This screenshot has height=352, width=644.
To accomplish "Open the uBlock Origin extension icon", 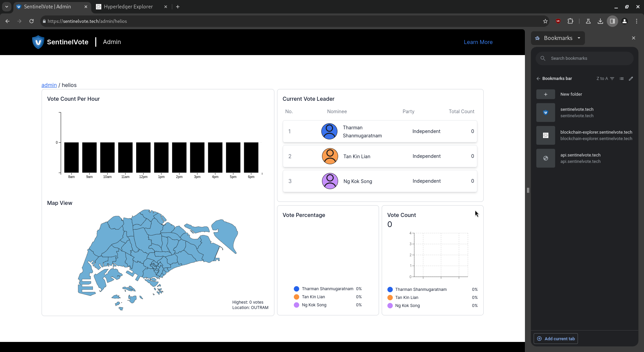I will [558, 21].
